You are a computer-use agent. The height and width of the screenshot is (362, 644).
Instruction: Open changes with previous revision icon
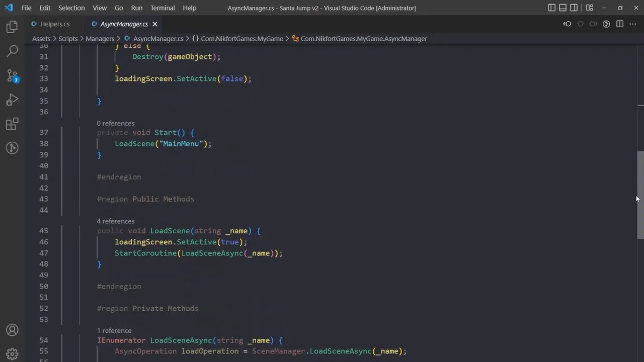(x=567, y=24)
